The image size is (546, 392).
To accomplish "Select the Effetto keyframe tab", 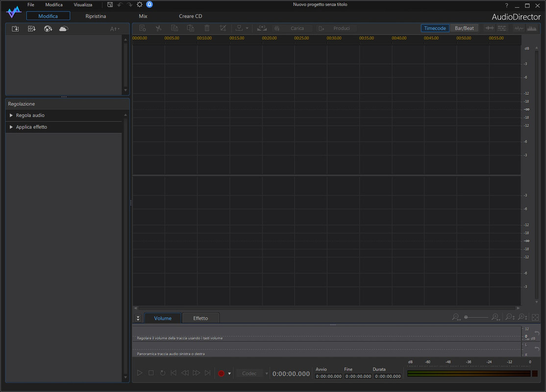I will [200, 318].
